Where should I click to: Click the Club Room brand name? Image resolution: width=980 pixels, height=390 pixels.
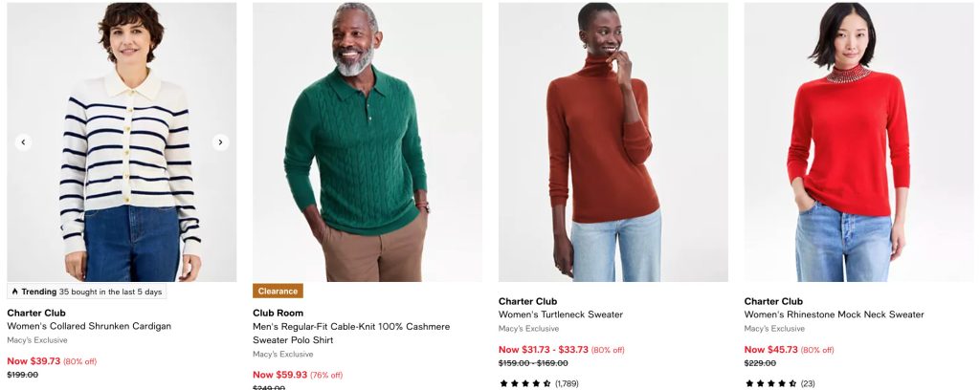click(278, 313)
